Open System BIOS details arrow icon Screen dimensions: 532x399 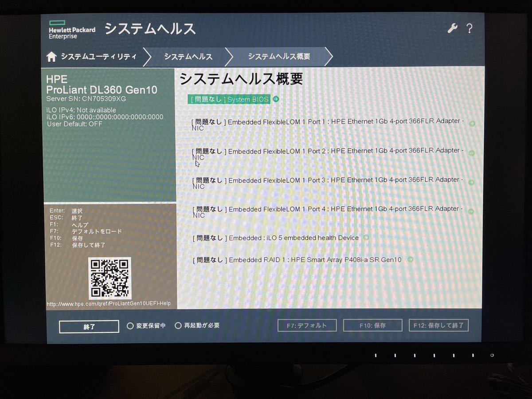(x=276, y=99)
